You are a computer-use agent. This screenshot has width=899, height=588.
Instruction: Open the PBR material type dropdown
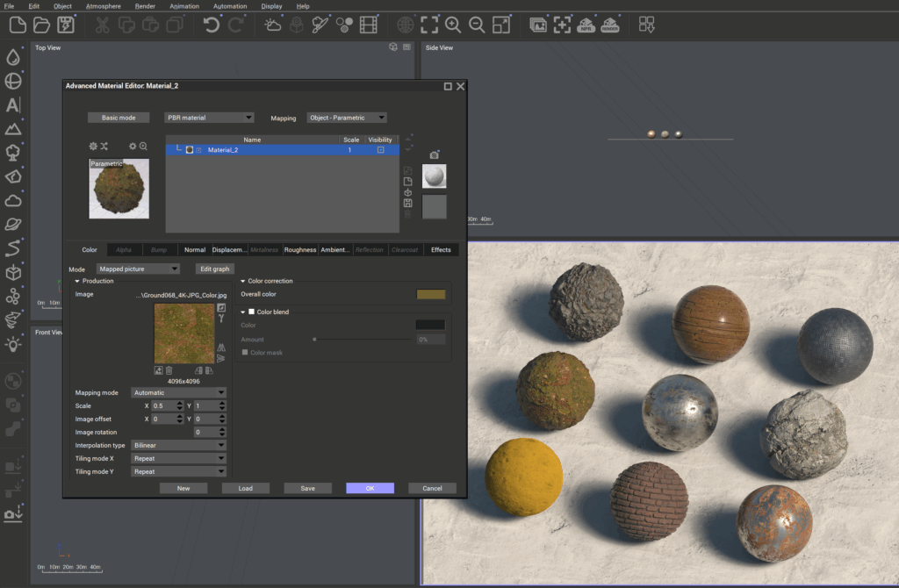pos(209,118)
